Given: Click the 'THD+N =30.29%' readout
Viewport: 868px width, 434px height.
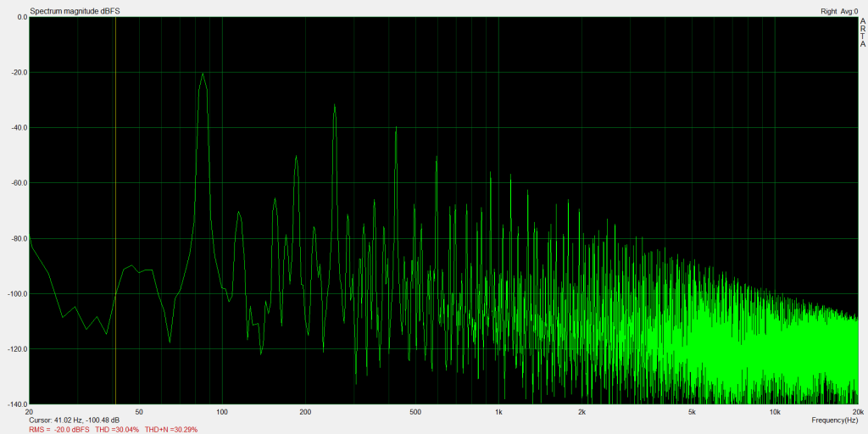Looking at the screenshot, I should pos(171,430).
